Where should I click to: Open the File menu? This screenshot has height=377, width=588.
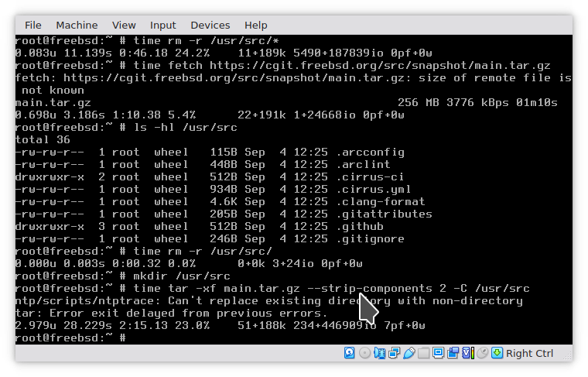[33, 26]
